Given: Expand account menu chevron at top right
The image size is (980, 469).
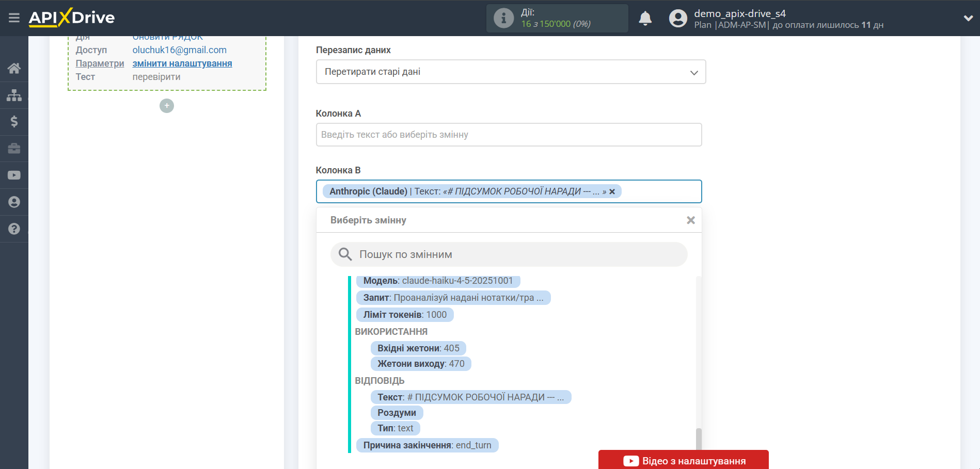Looking at the screenshot, I should [968, 18].
